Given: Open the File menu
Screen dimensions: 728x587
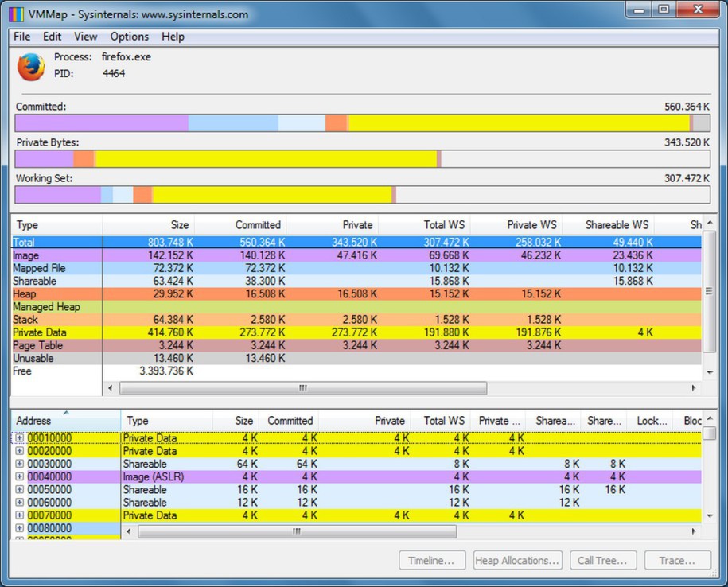Looking at the screenshot, I should coord(21,37).
